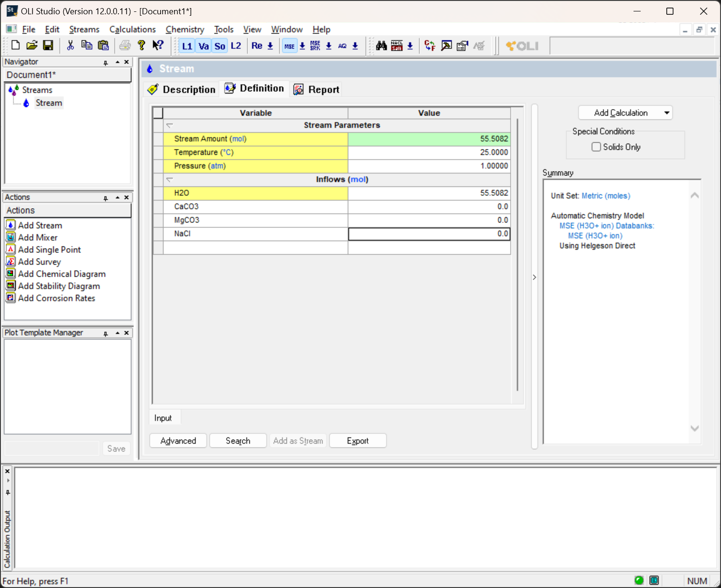Click the NaCl Salt toolbar icon

click(x=397, y=46)
